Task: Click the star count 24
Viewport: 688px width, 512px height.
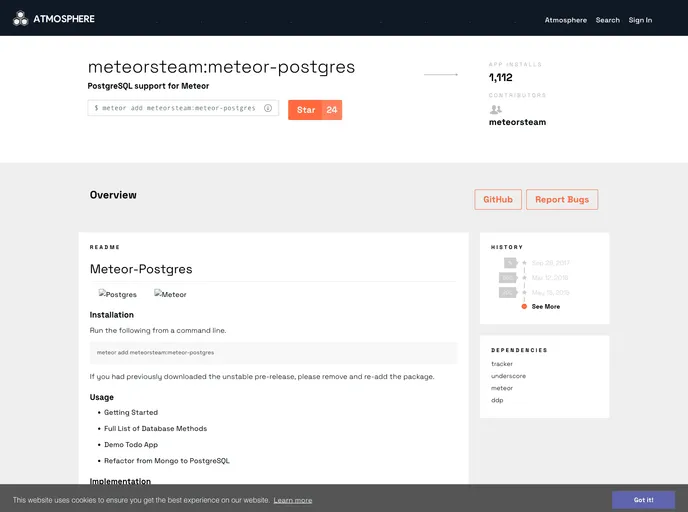Action: point(332,110)
